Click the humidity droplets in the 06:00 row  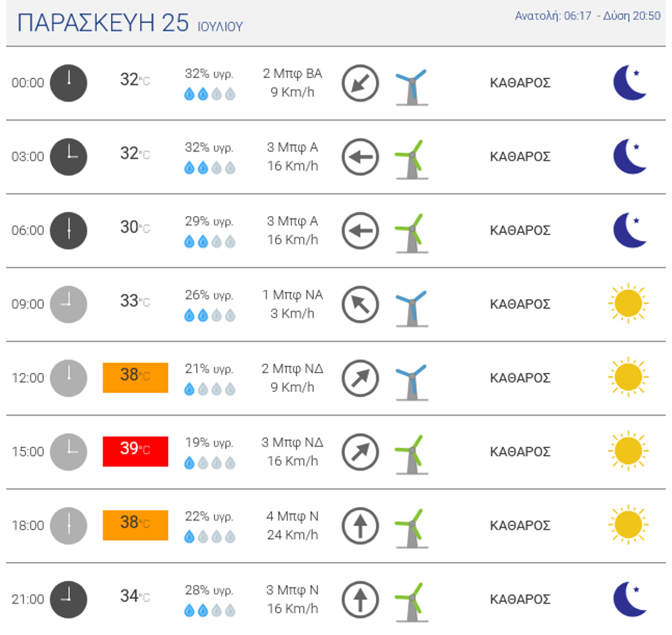tap(209, 241)
